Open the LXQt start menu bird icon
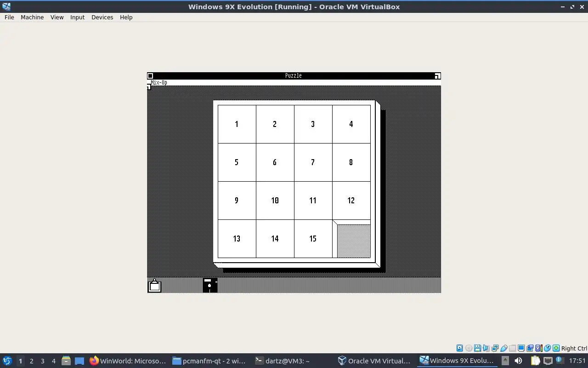The width and height of the screenshot is (588, 368). coord(7,361)
